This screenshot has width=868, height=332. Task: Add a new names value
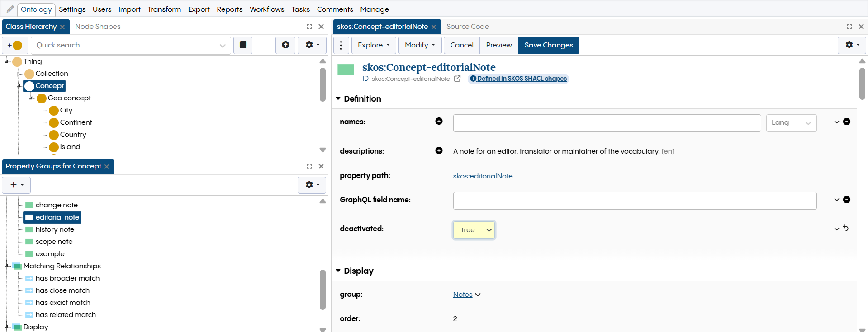point(439,121)
